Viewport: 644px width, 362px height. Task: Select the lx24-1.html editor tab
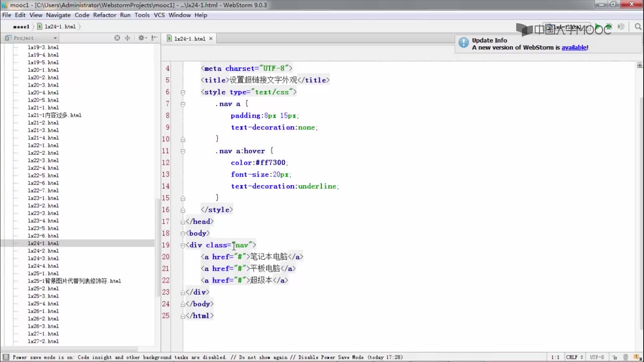click(x=190, y=39)
